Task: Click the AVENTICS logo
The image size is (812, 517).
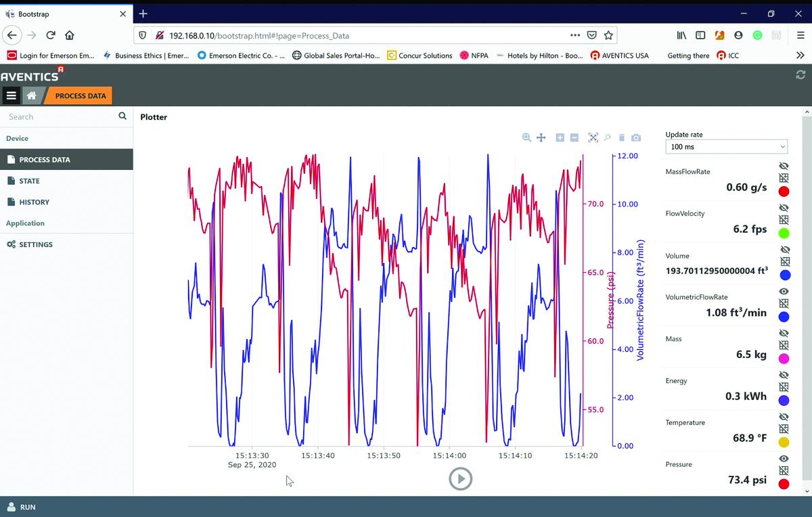Action: click(x=32, y=74)
